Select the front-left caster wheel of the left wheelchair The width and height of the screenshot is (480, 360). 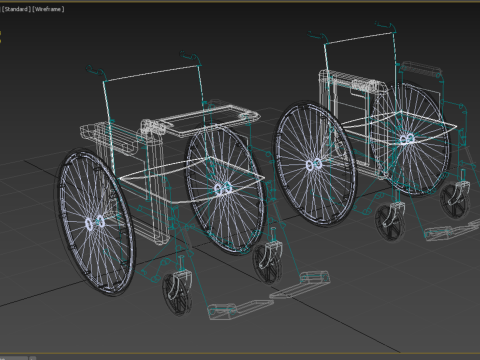[x=178, y=293]
